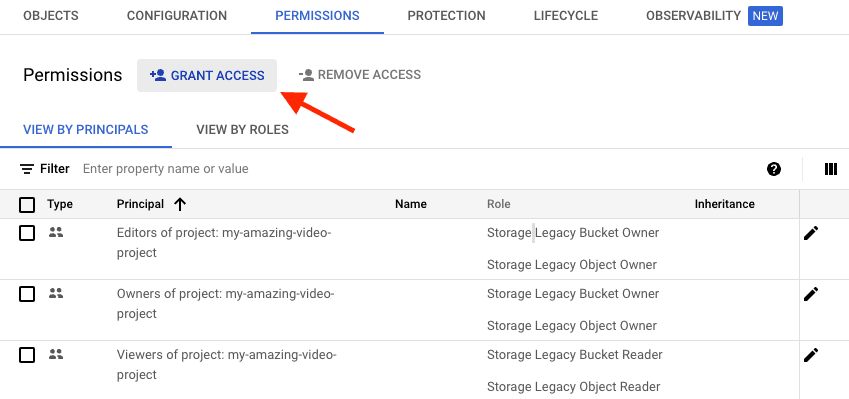Click the Filter funnel icon

point(27,169)
